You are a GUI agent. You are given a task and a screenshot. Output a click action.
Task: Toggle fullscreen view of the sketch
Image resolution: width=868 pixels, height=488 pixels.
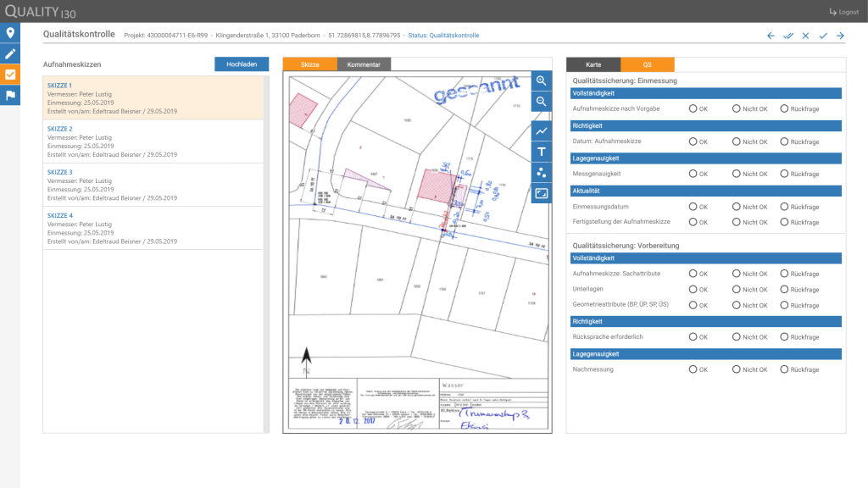click(541, 193)
